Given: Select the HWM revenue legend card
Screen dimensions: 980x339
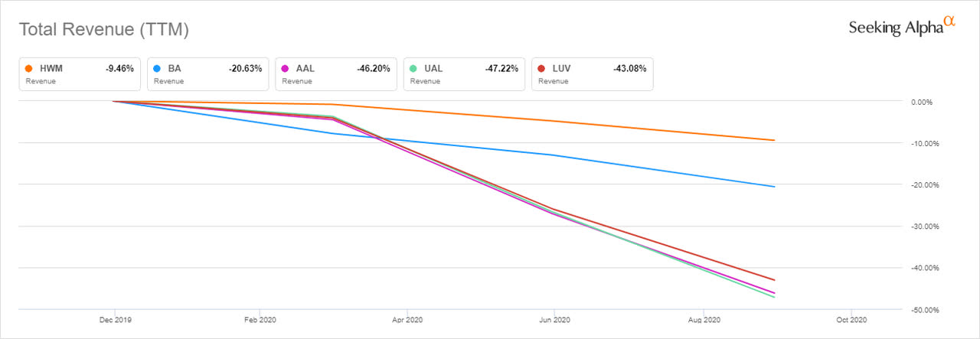Looking at the screenshot, I should click(79, 74).
